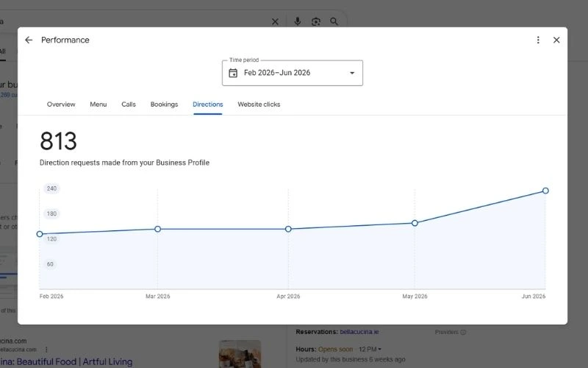Image resolution: width=588 pixels, height=368 pixels.
Task: Open the Beautiful Food | Artful Living result
Action: [66, 361]
